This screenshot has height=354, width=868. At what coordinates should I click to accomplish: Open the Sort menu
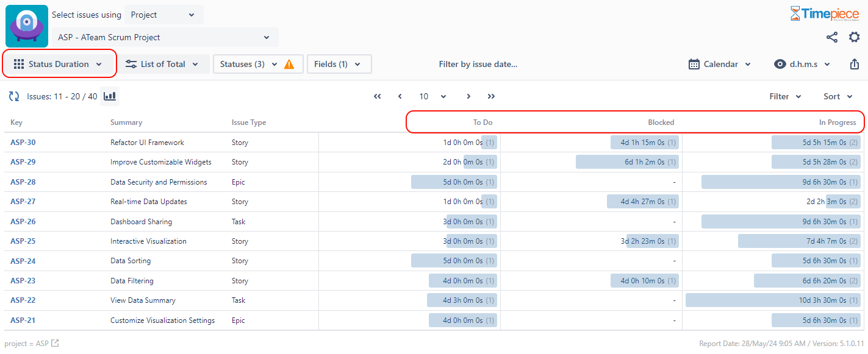tap(838, 96)
